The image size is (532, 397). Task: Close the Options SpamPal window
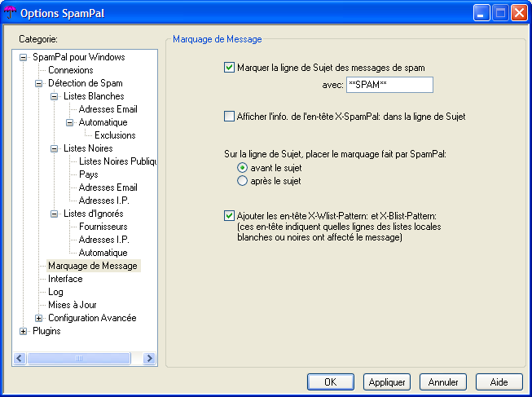coord(519,13)
